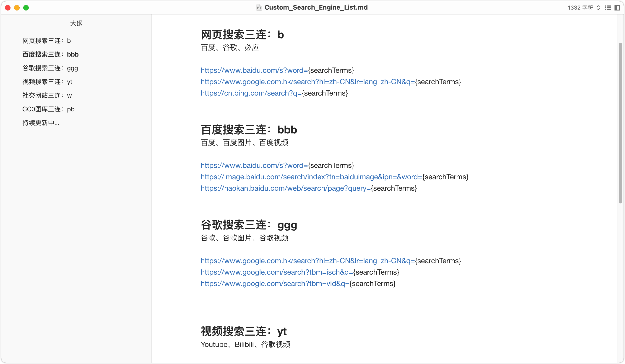Screen dimensions: 625x364
Task: Open the cn.bing.com search link
Action: [x=251, y=93]
